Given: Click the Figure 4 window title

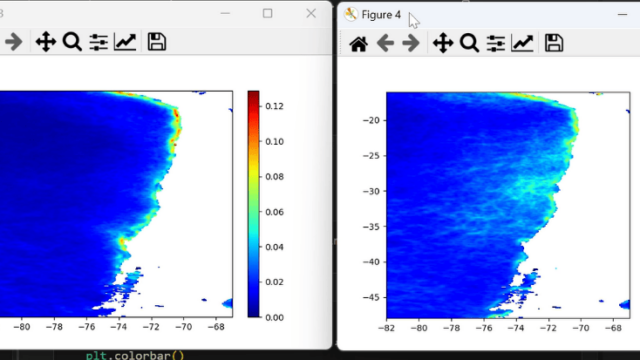Looking at the screenshot, I should [381, 15].
